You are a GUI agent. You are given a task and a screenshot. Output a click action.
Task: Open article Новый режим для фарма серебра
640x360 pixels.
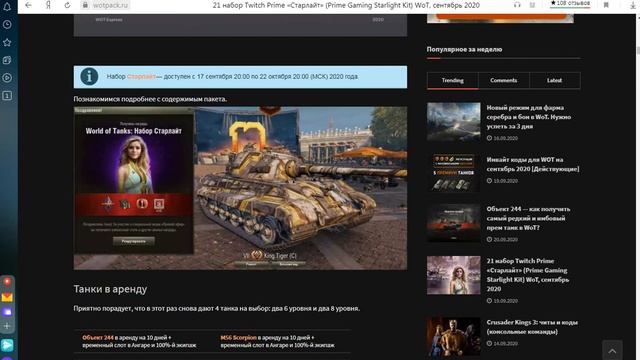[529, 117]
